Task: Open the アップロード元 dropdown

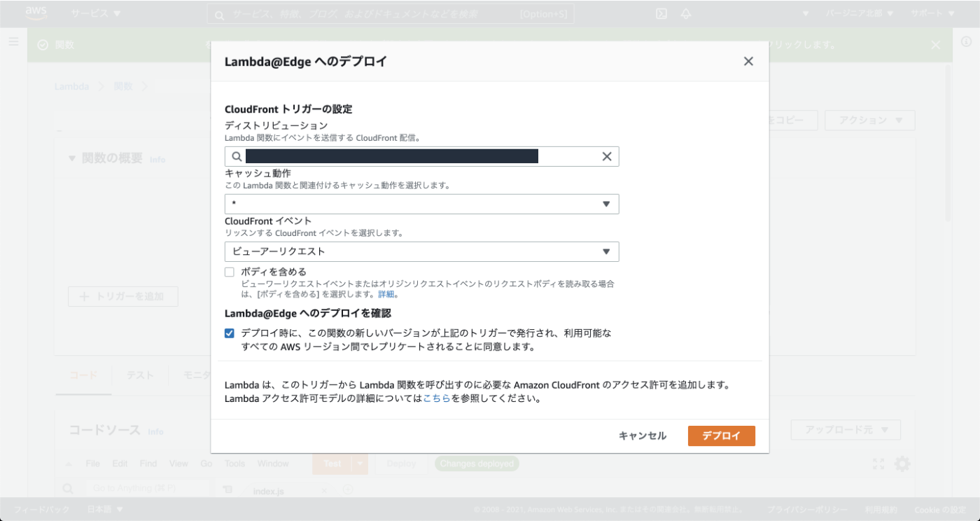Action: pos(846,429)
